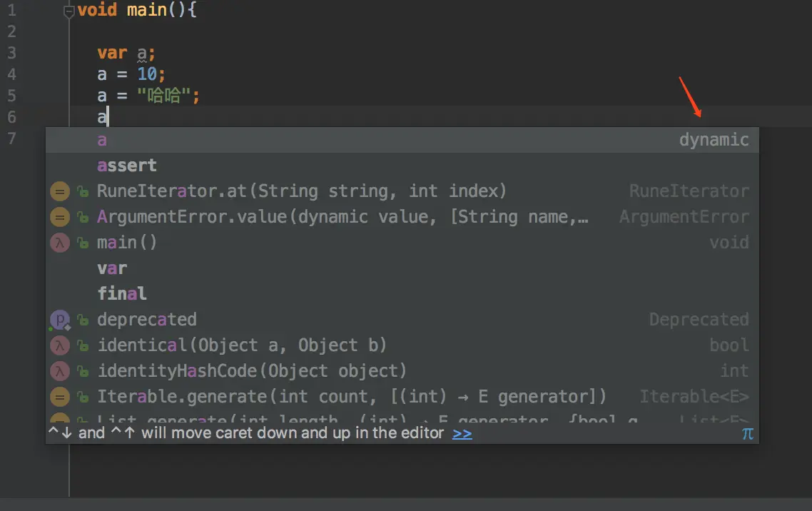Click constructor icon beside RuneIterator.at
Image resolution: width=812 pixels, height=511 pixels.
coord(59,191)
